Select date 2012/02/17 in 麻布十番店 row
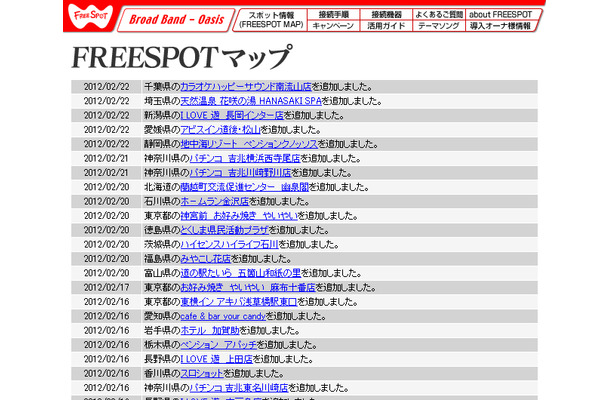 (106, 288)
